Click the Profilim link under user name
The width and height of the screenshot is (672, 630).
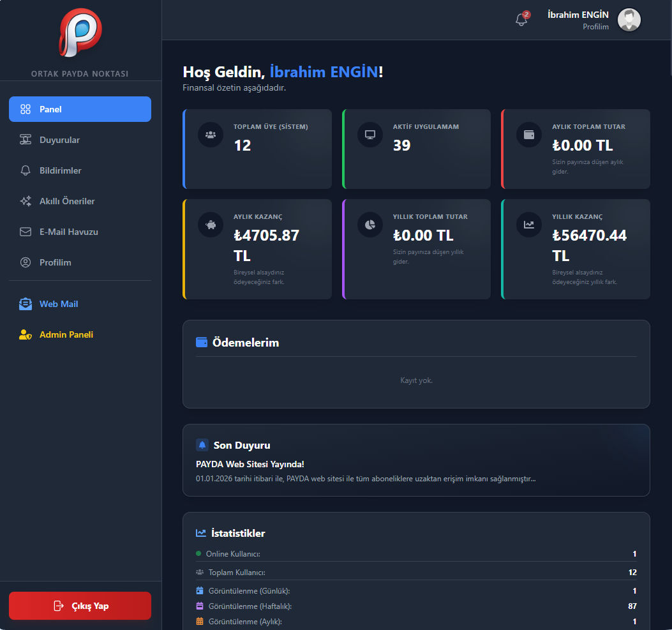[595, 27]
